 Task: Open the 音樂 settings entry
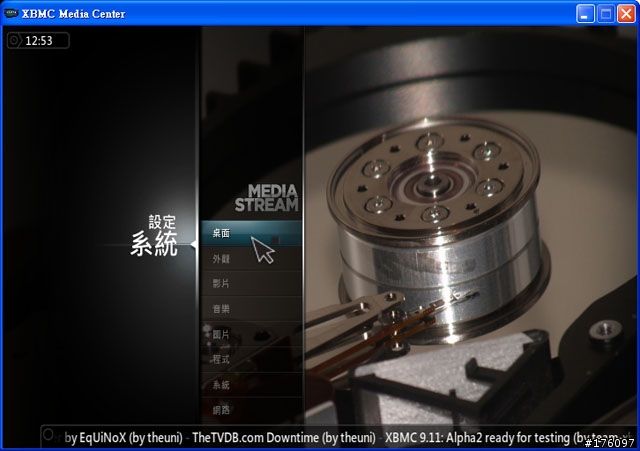[251, 309]
